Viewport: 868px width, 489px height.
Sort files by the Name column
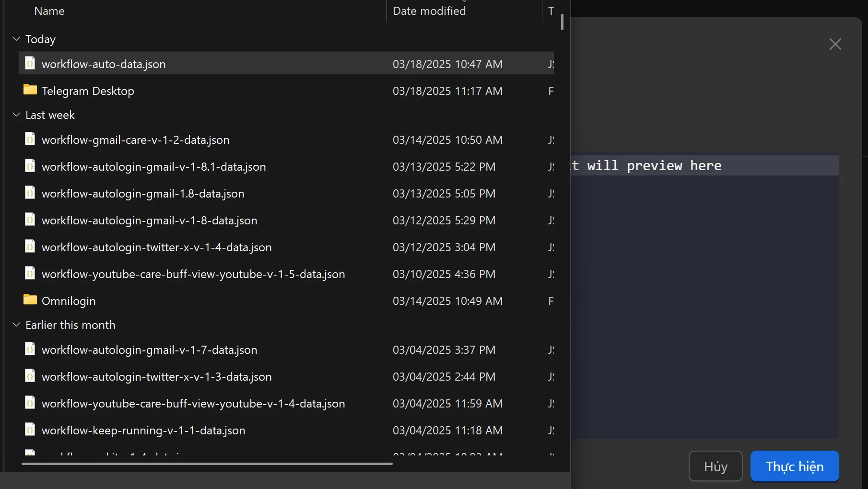click(49, 11)
